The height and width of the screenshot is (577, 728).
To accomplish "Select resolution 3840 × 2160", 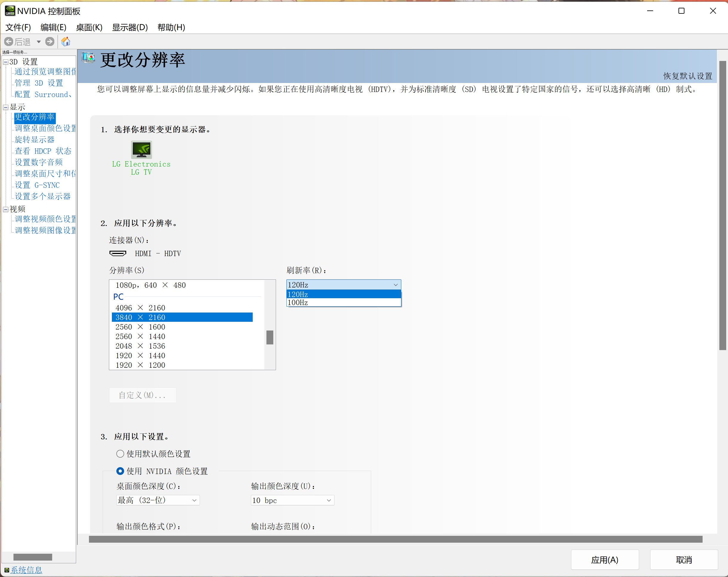I will [182, 317].
